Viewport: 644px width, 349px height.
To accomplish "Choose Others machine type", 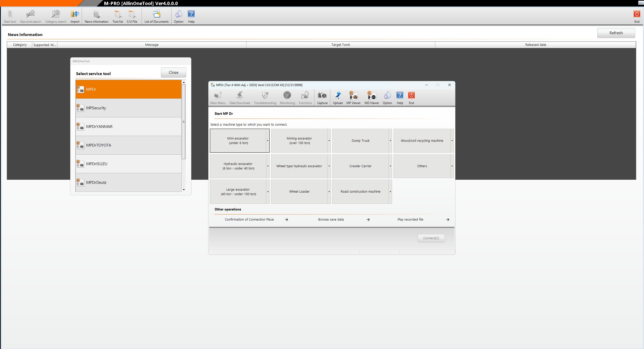I will pos(422,166).
